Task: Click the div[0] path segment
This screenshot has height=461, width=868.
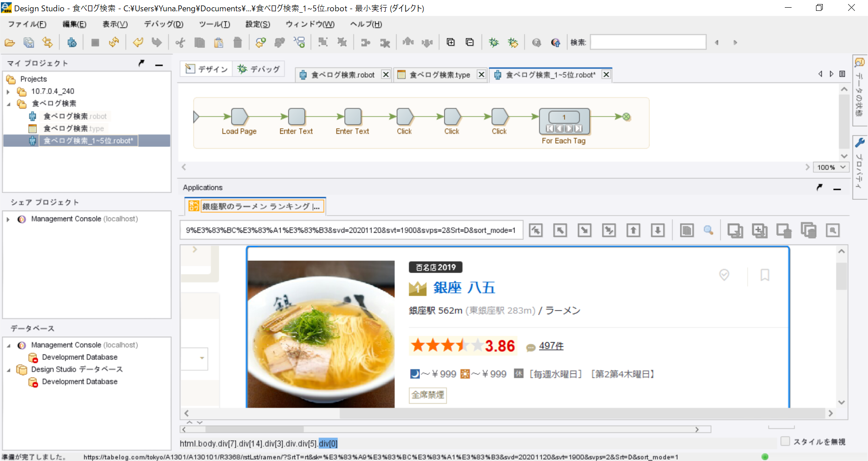Action: pyautogui.click(x=328, y=443)
